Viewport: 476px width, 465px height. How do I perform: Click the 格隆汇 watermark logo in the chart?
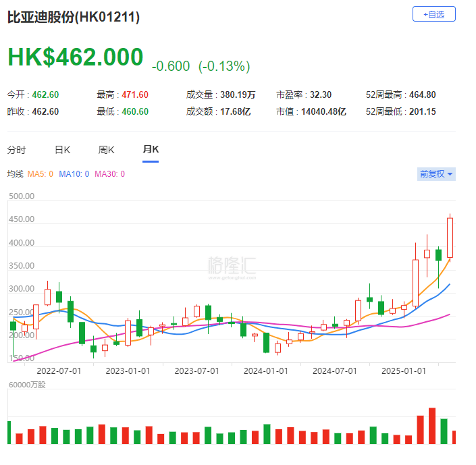point(232,265)
